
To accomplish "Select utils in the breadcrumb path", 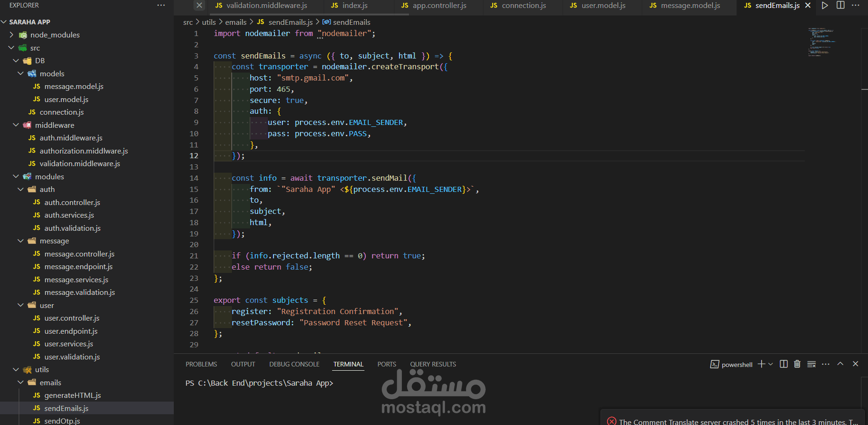I will (x=208, y=22).
